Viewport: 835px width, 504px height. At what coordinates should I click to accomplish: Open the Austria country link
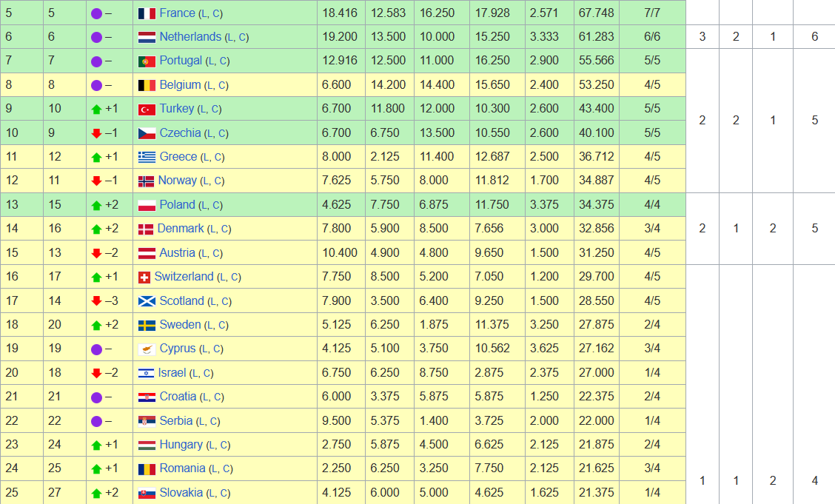click(178, 252)
